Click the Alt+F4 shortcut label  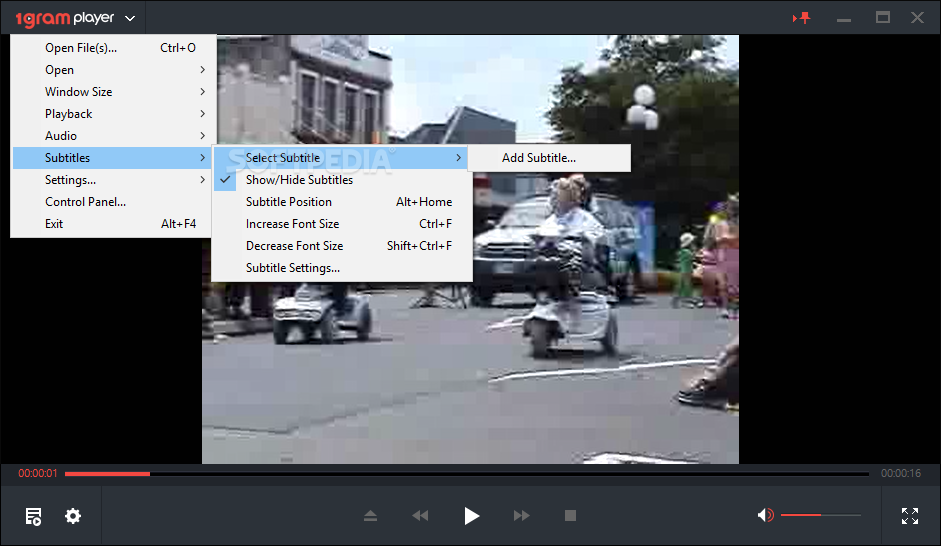(x=178, y=224)
